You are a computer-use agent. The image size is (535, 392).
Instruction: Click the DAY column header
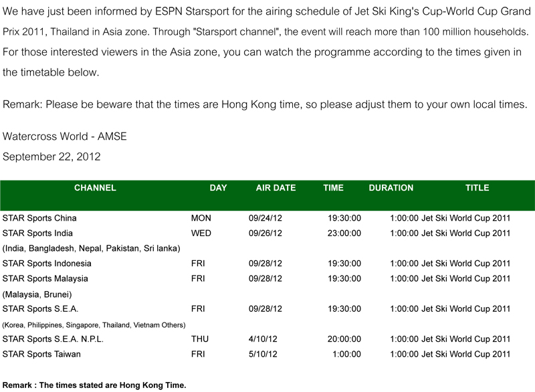[219, 188]
